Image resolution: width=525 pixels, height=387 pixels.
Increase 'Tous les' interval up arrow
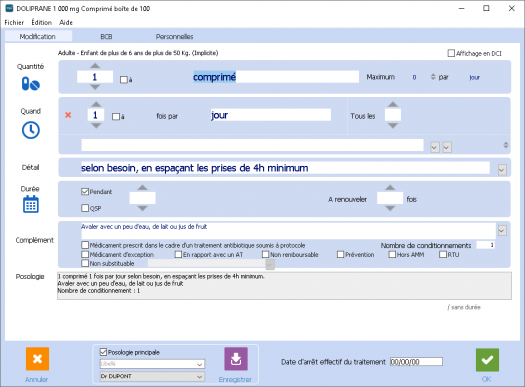coord(393,104)
